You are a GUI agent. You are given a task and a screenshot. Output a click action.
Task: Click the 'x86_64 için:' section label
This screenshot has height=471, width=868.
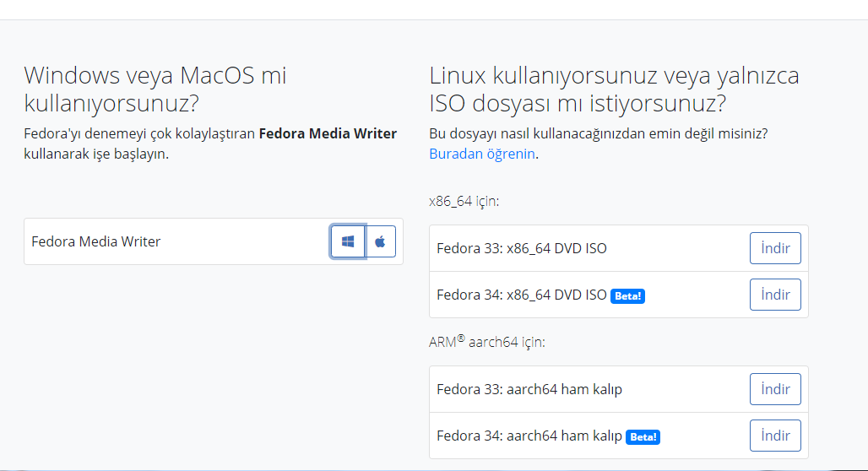(464, 201)
